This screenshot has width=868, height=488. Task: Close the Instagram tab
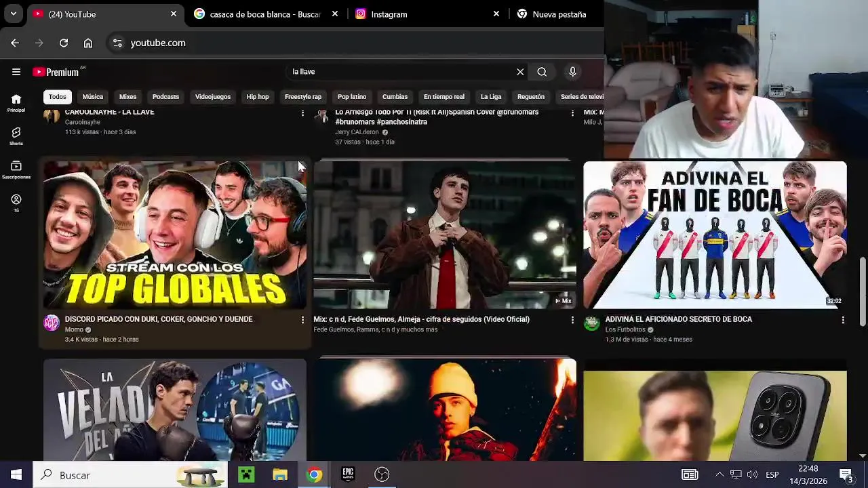tap(496, 14)
